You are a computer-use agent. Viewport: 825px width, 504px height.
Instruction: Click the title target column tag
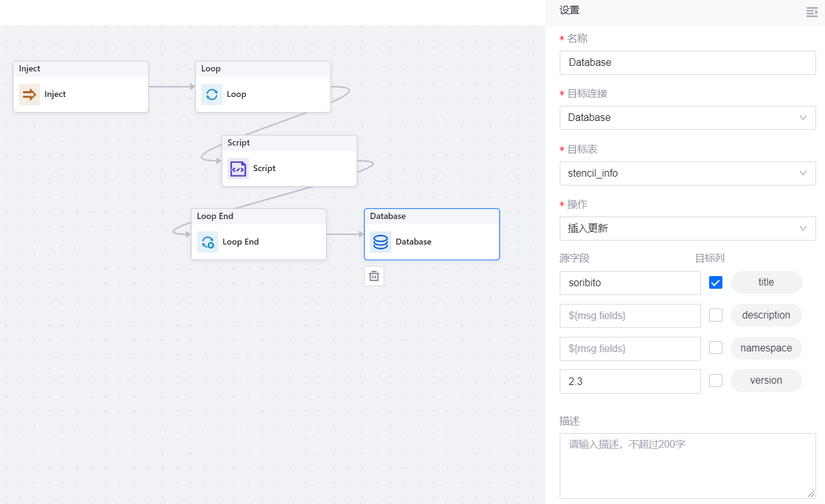tap(766, 282)
